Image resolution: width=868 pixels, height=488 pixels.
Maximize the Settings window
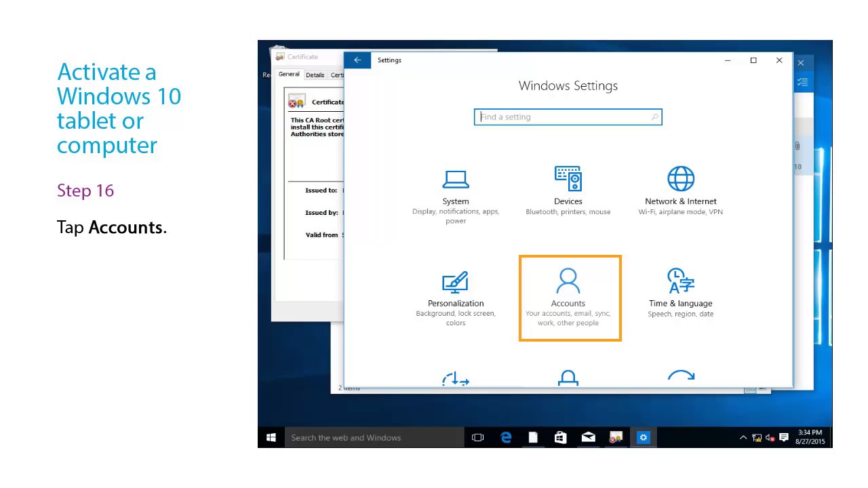[753, 60]
